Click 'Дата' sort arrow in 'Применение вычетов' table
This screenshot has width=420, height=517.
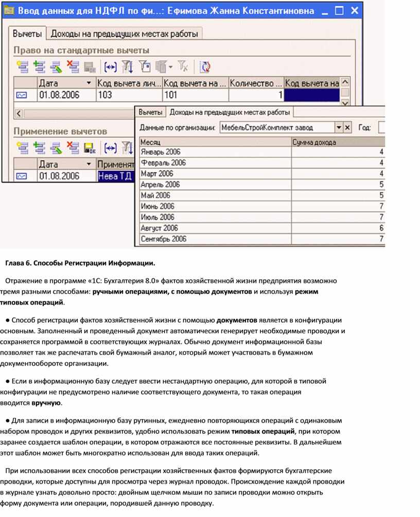point(89,164)
